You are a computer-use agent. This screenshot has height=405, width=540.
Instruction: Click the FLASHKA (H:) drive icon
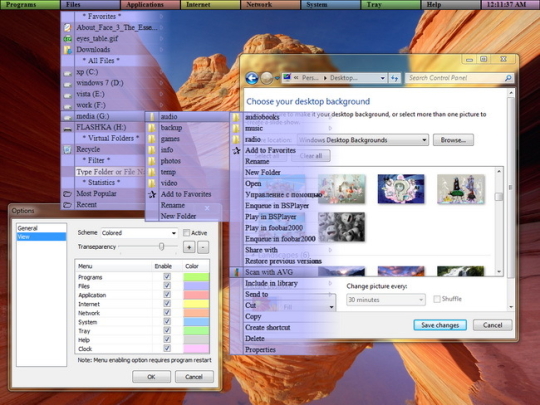68,128
